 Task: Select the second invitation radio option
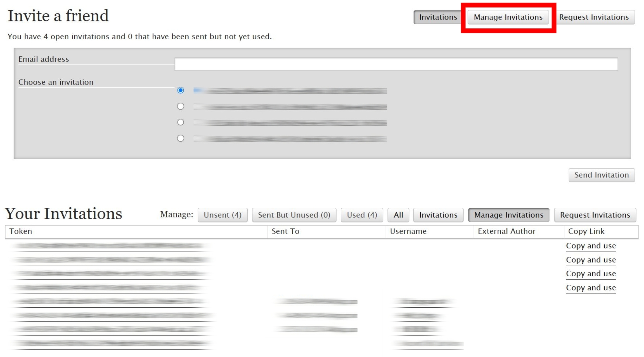[181, 106]
